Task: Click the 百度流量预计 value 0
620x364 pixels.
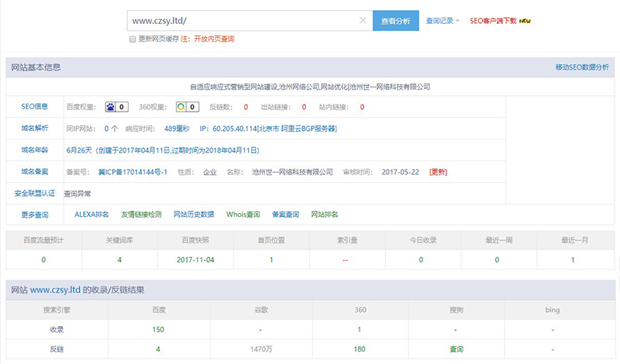Action: click(x=43, y=259)
